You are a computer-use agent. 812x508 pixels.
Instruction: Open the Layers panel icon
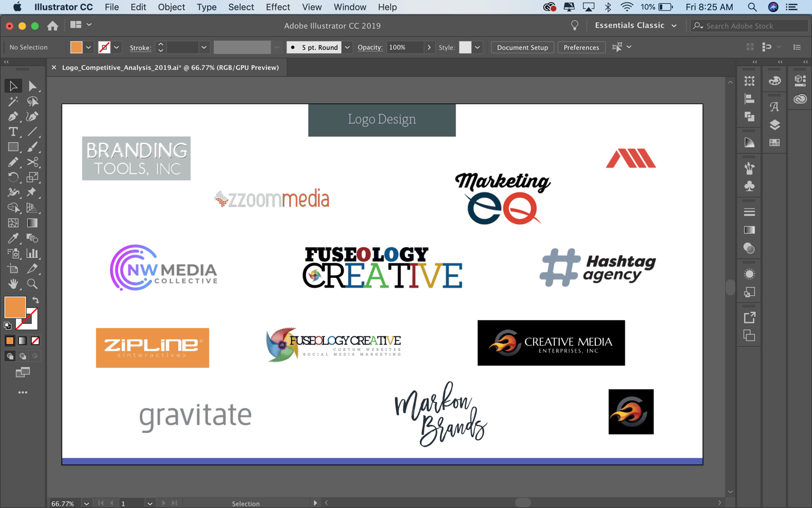(x=774, y=125)
